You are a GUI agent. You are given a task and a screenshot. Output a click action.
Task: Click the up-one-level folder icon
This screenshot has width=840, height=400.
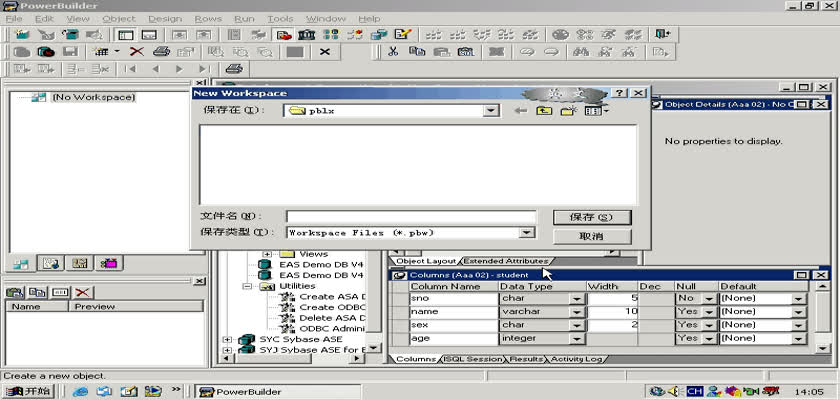544,111
